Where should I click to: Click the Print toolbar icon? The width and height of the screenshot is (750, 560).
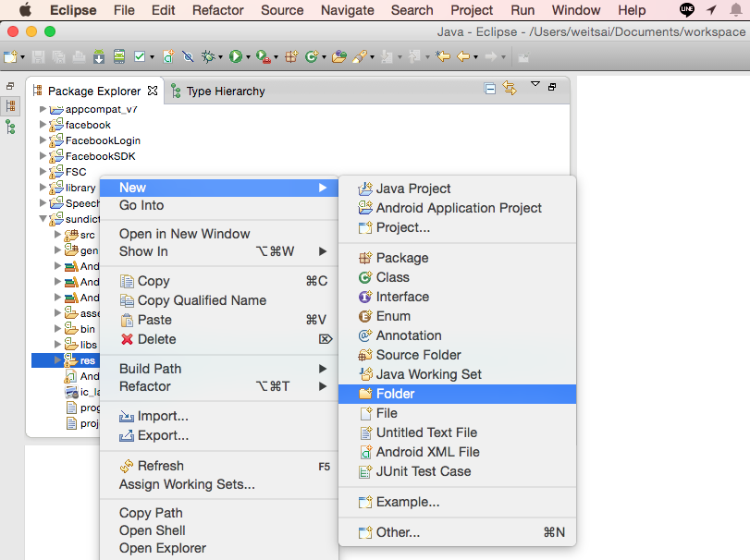pos(79,57)
